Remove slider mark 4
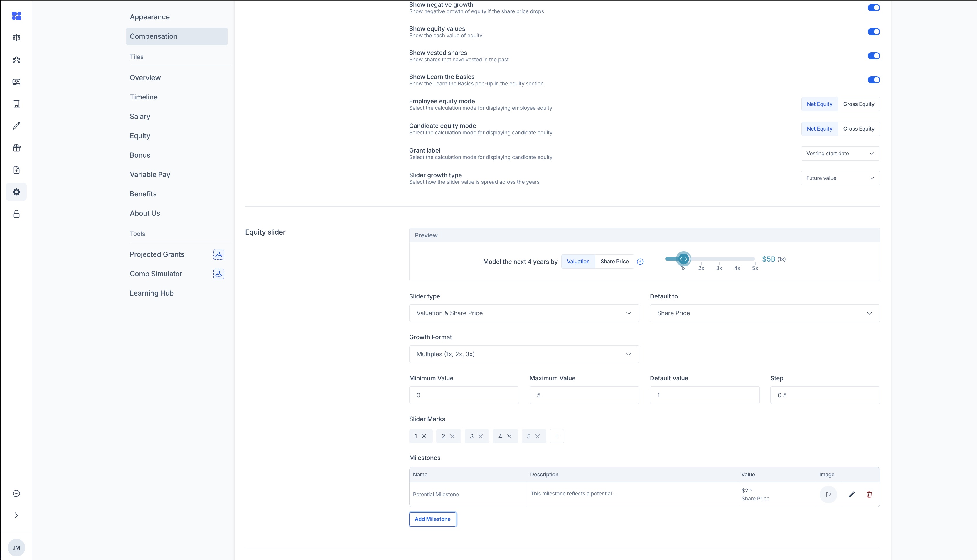This screenshot has width=977, height=560. pyautogui.click(x=509, y=436)
